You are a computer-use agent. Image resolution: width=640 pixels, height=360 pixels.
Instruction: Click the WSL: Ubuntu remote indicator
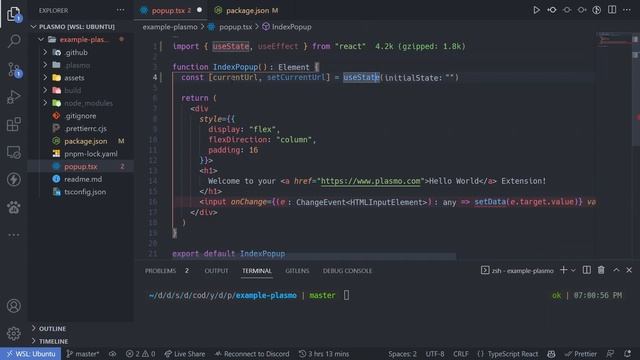pos(31,353)
